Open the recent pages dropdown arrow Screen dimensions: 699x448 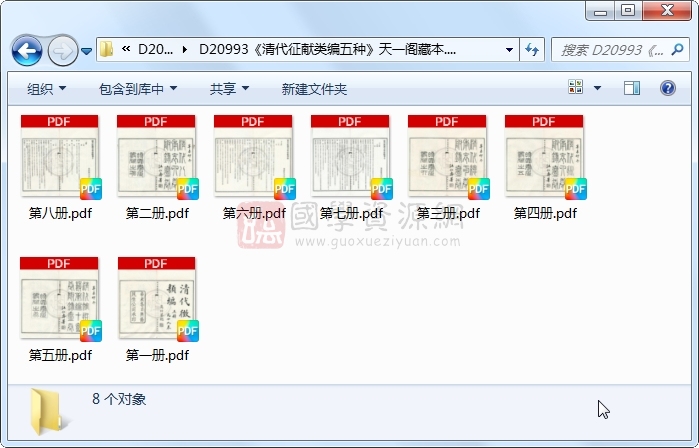point(86,51)
